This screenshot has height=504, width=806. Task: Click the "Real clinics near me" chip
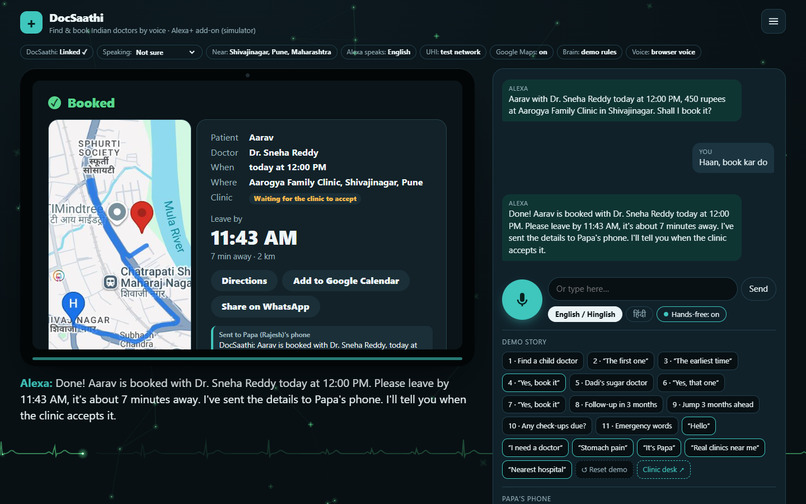click(x=725, y=448)
